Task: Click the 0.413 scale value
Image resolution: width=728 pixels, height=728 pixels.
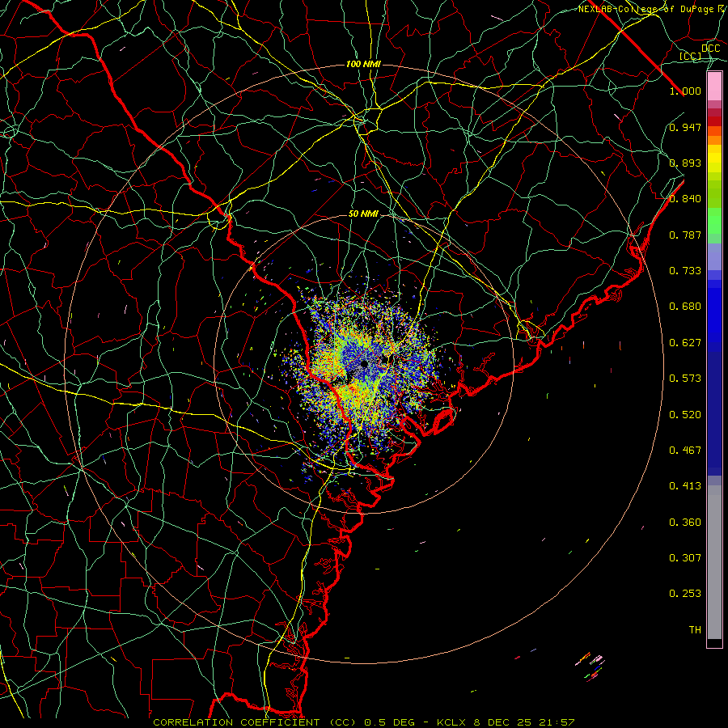Action: click(685, 486)
